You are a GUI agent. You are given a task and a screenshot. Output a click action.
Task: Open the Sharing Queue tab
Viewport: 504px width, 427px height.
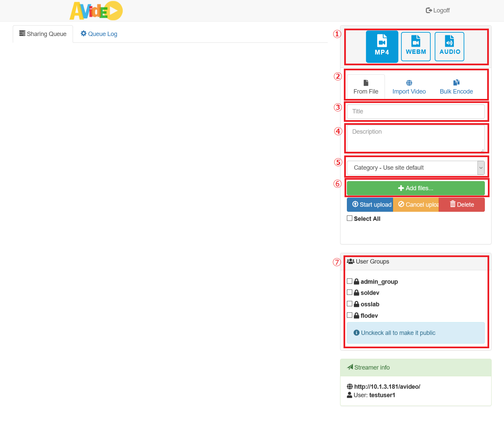(x=43, y=34)
